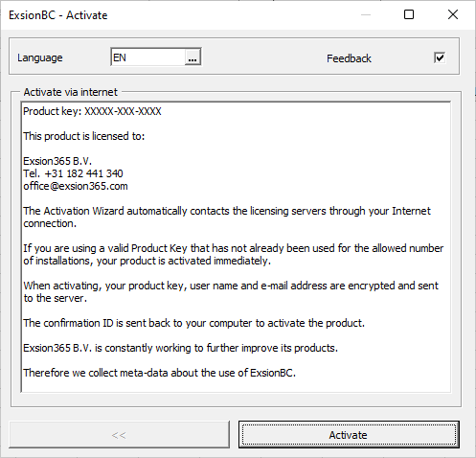Click the "constantly working to further improve" line
This screenshot has width=476, height=458.
pyautogui.click(x=180, y=348)
